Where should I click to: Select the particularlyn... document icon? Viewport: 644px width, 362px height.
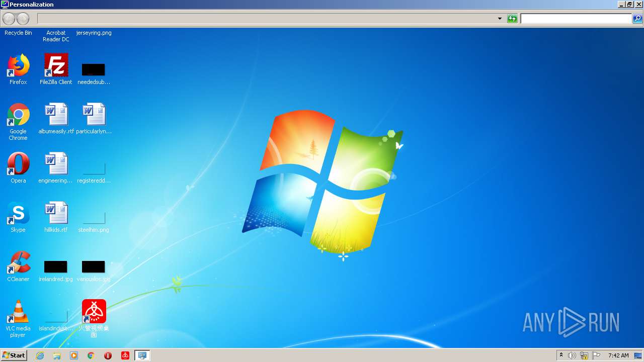click(x=94, y=115)
